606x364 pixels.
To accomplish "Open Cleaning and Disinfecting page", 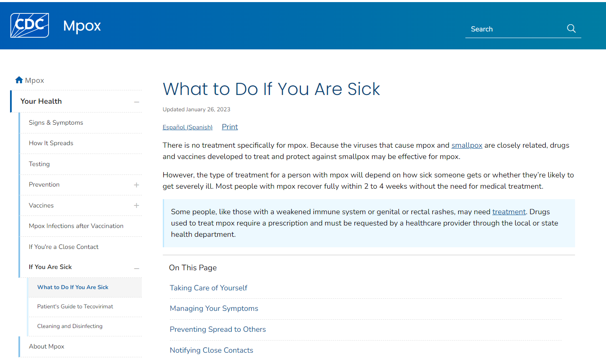I will [x=69, y=326].
